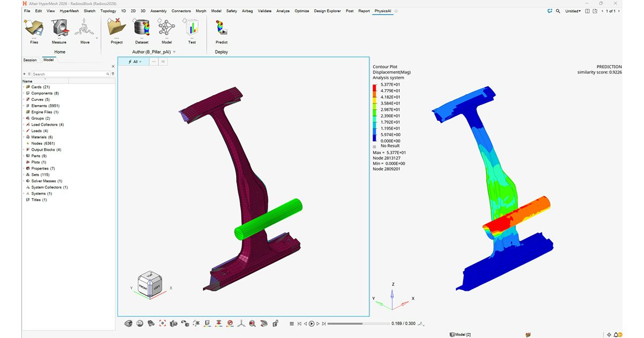
Task: Click the ellipsis button beside the All filter
Action: pyautogui.click(x=154, y=62)
